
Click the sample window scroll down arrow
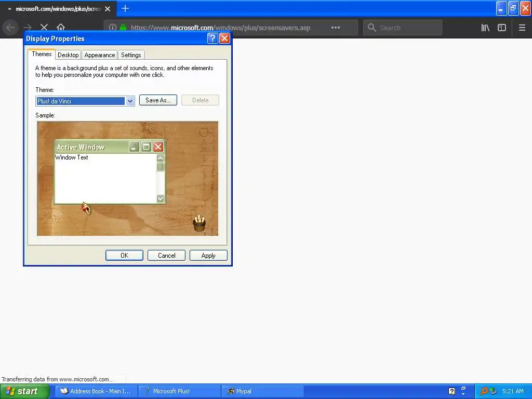[160, 198]
